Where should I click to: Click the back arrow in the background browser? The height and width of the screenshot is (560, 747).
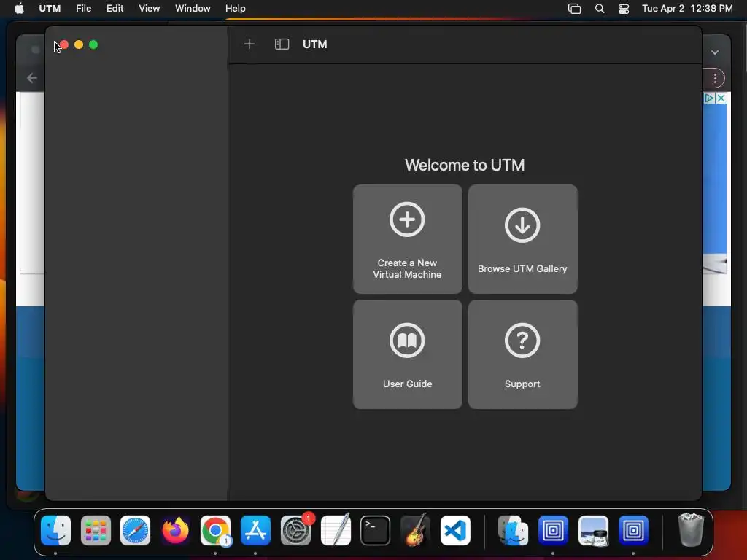click(x=32, y=78)
